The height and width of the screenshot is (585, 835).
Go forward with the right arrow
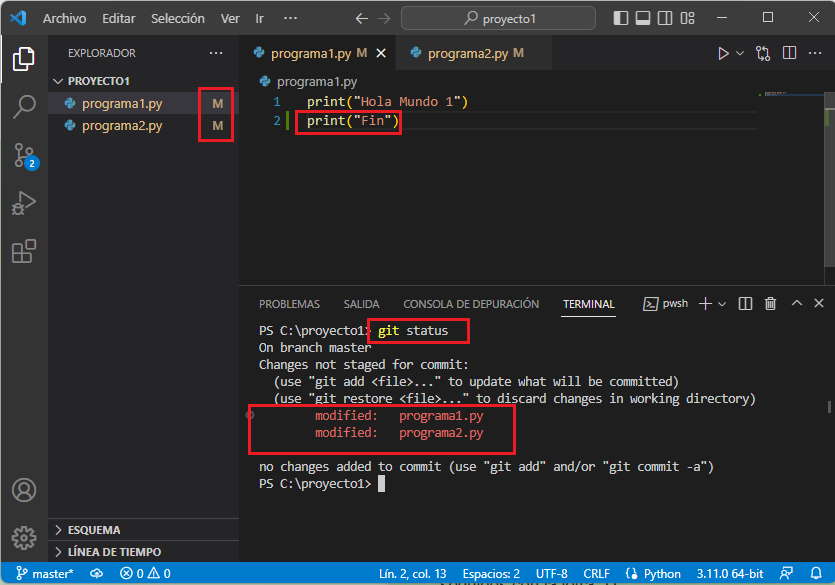(383, 19)
